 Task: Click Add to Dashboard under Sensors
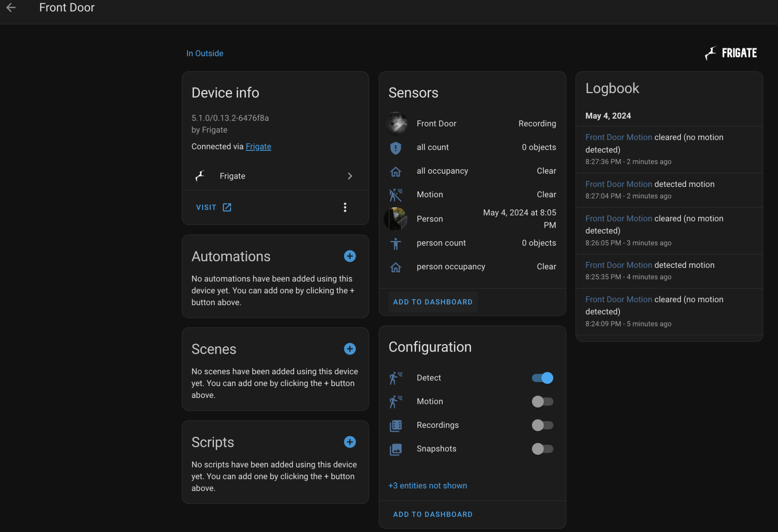coord(433,302)
